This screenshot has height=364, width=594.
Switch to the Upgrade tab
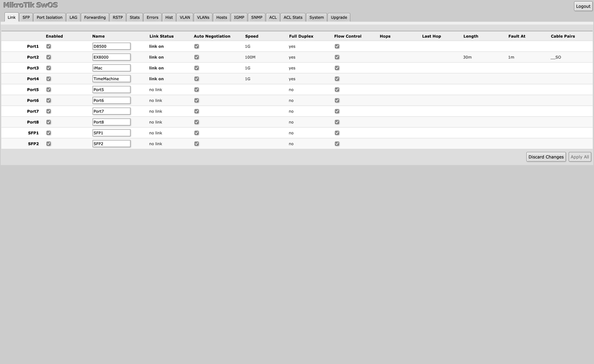click(339, 17)
